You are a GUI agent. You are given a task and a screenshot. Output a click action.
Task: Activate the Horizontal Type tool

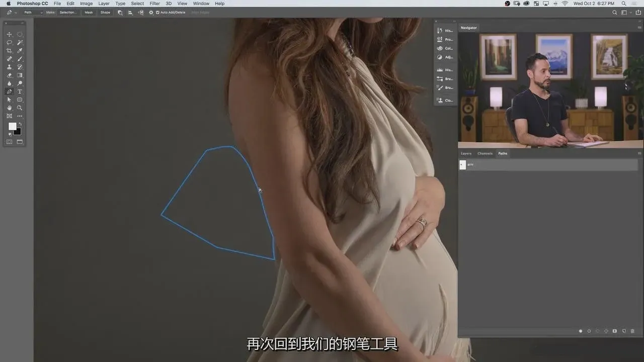coord(20,92)
